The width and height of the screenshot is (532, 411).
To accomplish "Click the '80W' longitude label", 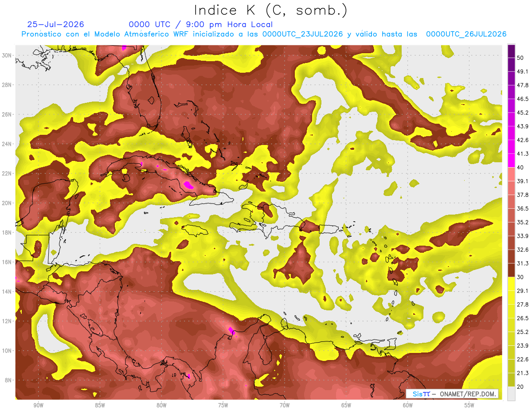I will [x=161, y=405].
